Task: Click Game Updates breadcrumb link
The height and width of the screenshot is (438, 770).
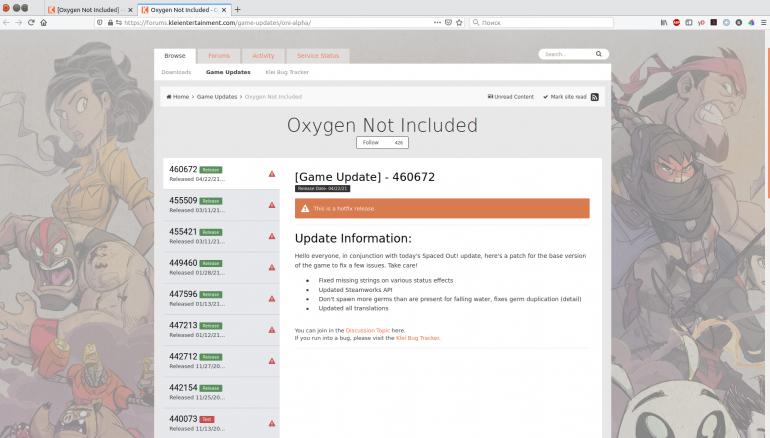Action: click(x=217, y=97)
